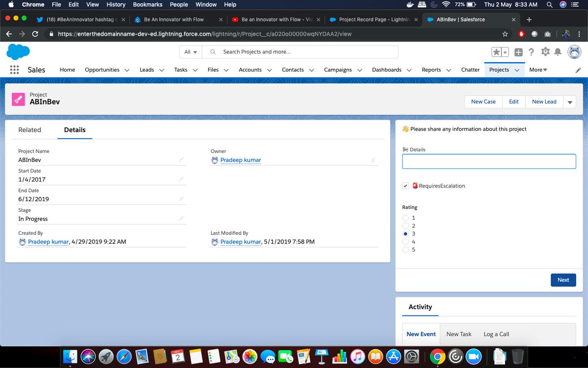This screenshot has height=368, width=588.
Task: Expand the Tasks nav chevron
Action: 195,70
